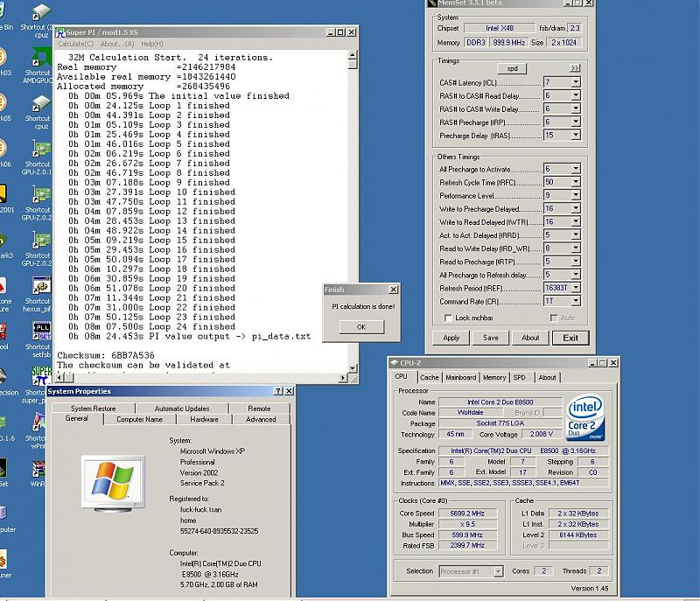Viewport: 700px width, 601px height.
Task: Open the All Precharge to Activate dropdown
Action: pyautogui.click(x=576, y=169)
